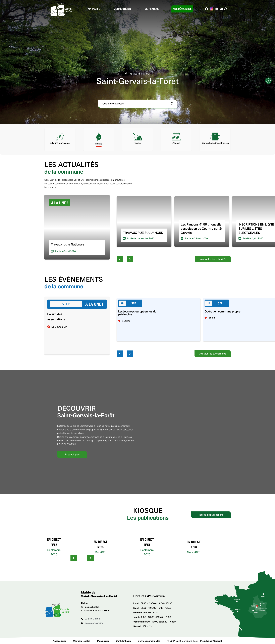Open the photo gallery icon in header
This screenshot has width=275, height=644.
[x=217, y=9]
